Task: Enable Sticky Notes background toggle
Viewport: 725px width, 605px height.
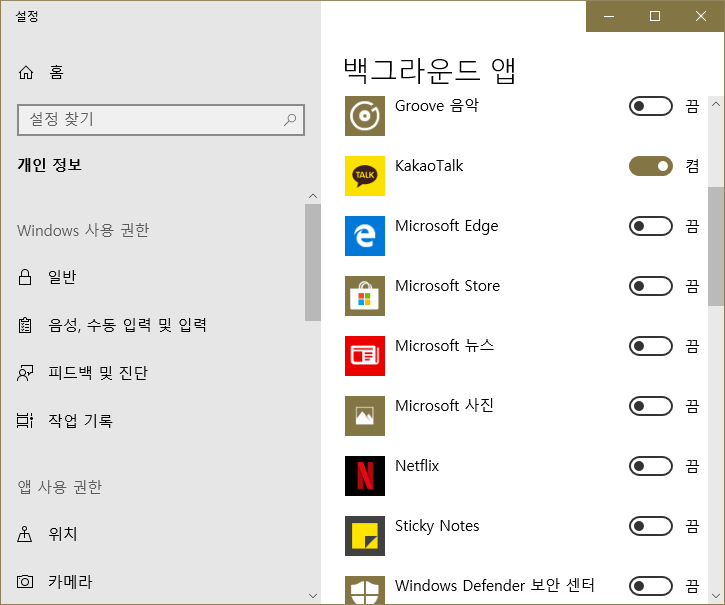Action: click(x=651, y=526)
